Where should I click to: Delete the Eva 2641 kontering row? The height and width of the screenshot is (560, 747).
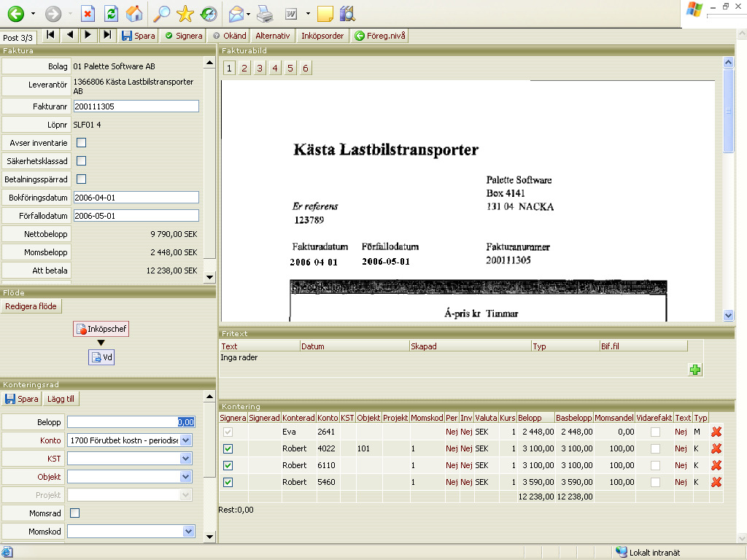tap(716, 432)
